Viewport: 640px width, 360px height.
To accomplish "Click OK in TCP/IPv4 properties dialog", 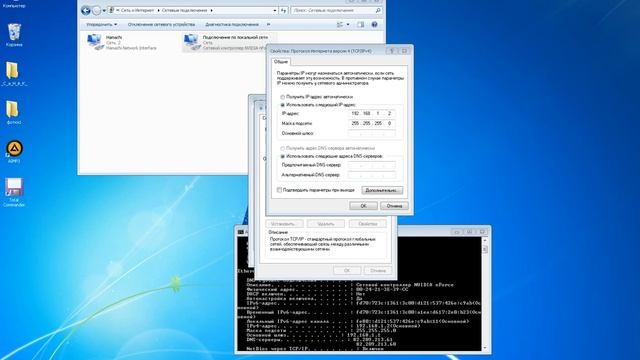I will click(x=363, y=206).
